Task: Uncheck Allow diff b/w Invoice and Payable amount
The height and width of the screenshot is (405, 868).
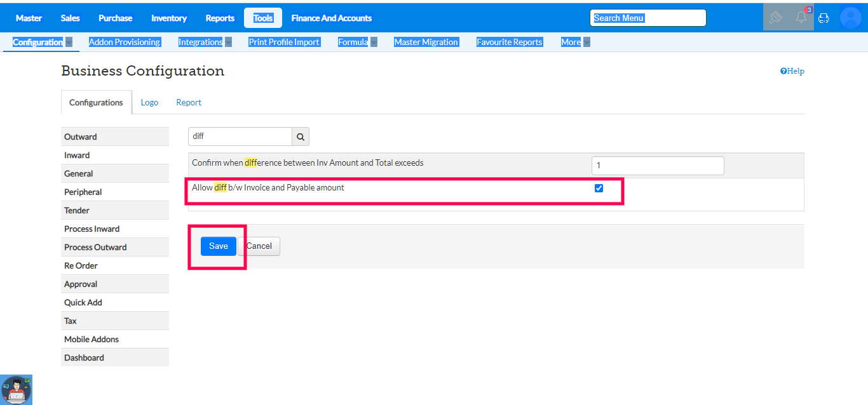Action: tap(599, 189)
